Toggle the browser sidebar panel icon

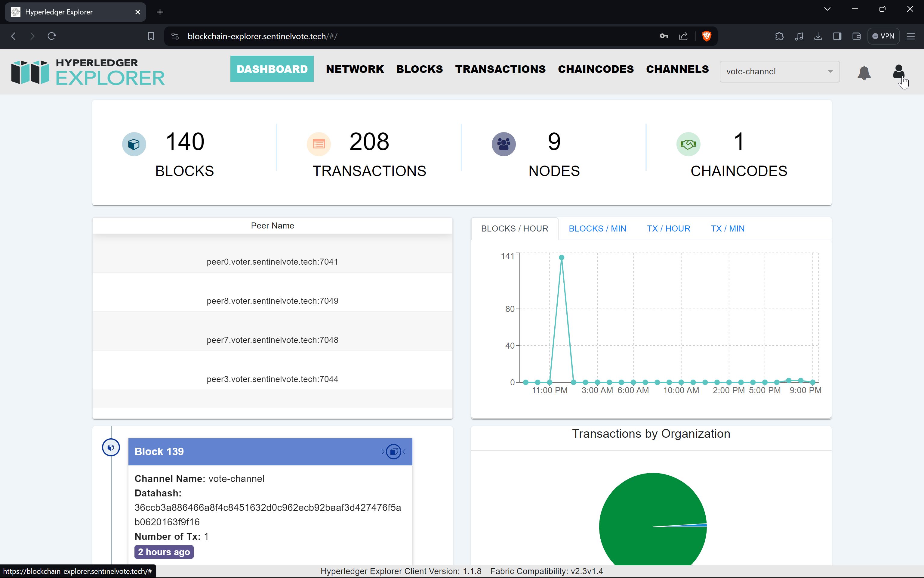tap(837, 36)
